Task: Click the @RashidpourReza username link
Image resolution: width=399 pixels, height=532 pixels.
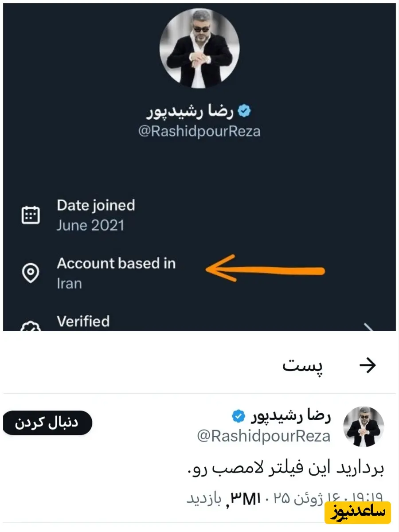Action: point(199,131)
